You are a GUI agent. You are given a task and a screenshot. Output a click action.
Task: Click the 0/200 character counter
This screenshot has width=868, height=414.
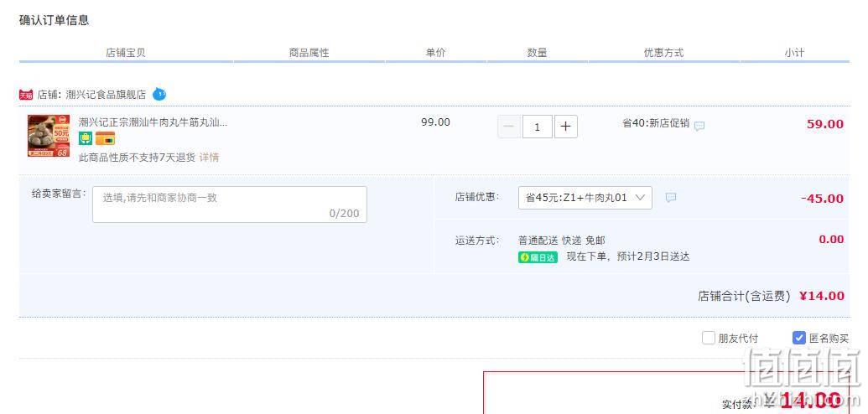(345, 213)
